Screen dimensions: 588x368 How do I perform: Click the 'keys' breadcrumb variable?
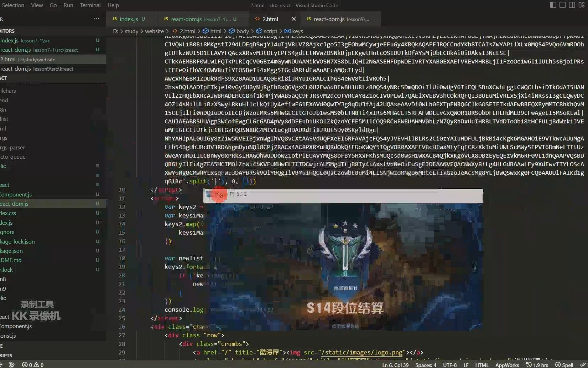coord(294,31)
